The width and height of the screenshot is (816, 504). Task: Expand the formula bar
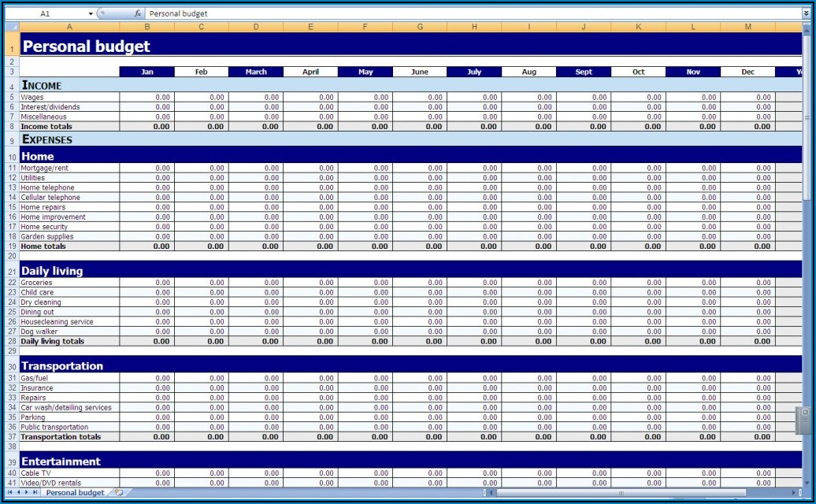click(806, 13)
